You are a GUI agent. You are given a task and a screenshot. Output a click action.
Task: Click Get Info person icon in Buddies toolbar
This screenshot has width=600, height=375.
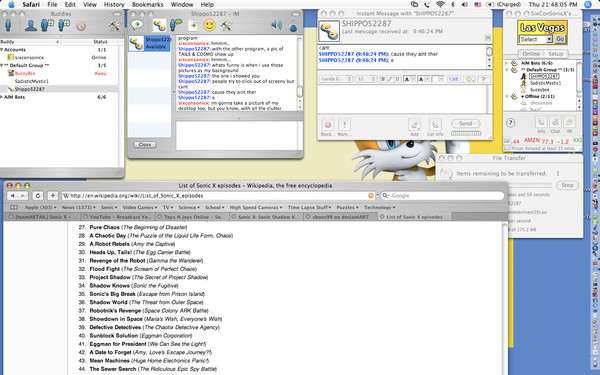click(31, 26)
